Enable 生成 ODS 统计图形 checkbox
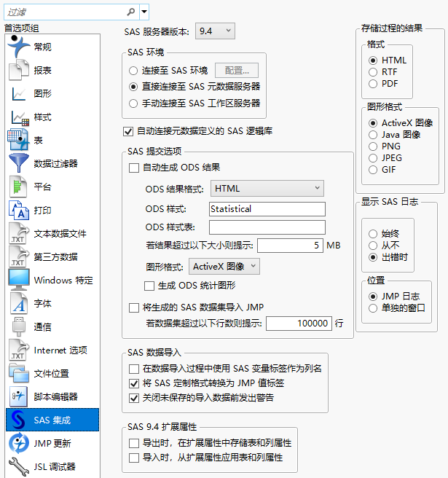The width and height of the screenshot is (448, 478). coord(149,286)
